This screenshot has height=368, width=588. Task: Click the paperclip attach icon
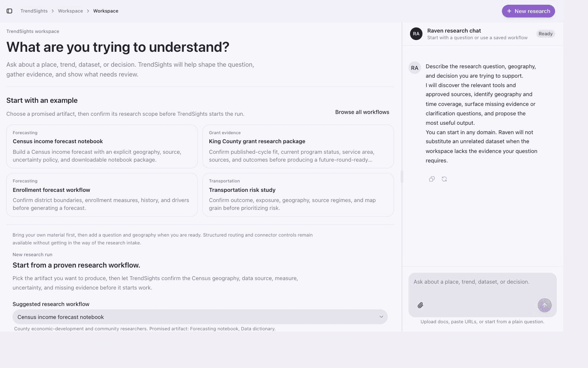420,305
